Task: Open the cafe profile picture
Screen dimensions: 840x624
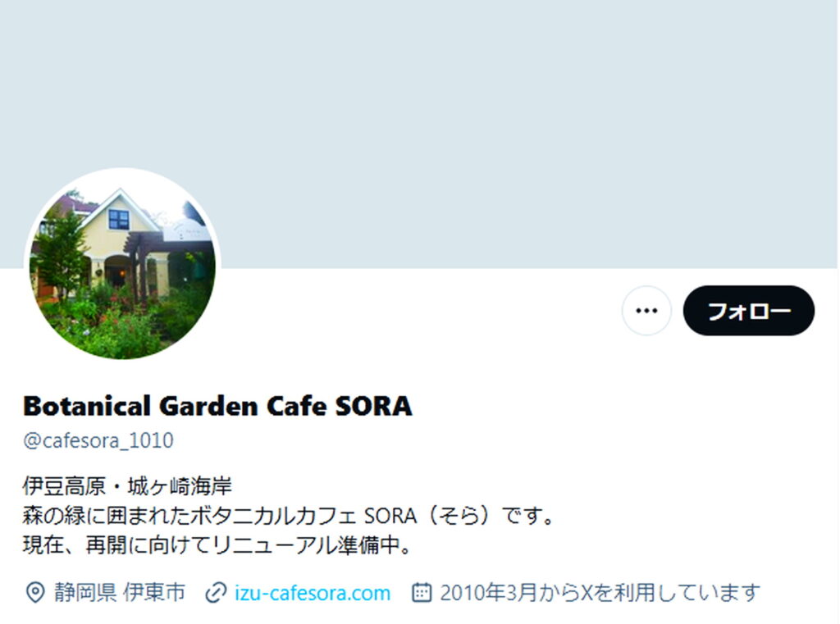Action: coord(123,266)
